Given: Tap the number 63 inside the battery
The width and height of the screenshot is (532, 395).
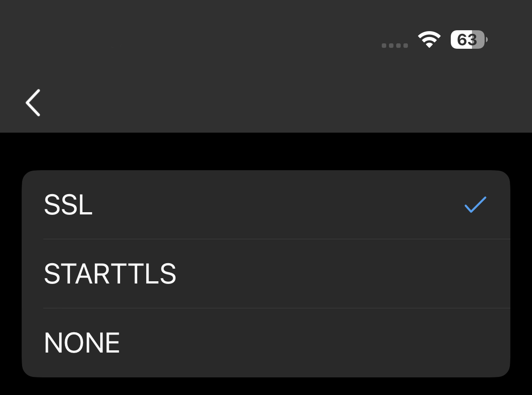Looking at the screenshot, I should [467, 40].
